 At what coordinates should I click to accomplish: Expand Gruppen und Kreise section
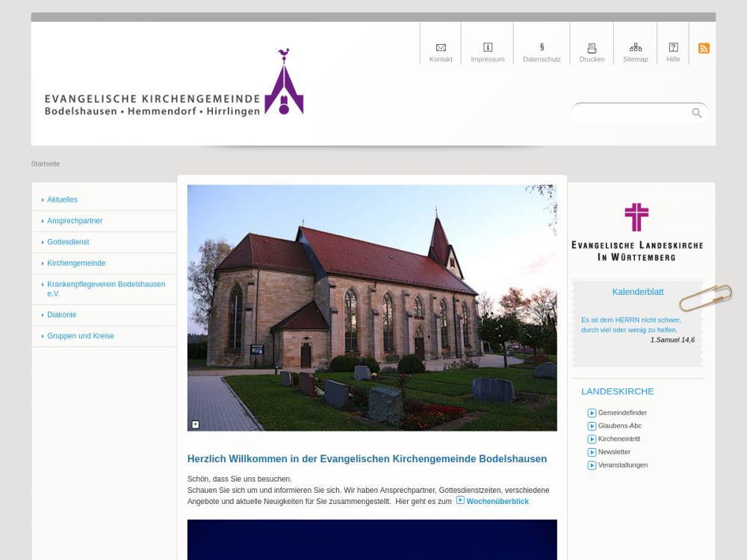point(81,336)
